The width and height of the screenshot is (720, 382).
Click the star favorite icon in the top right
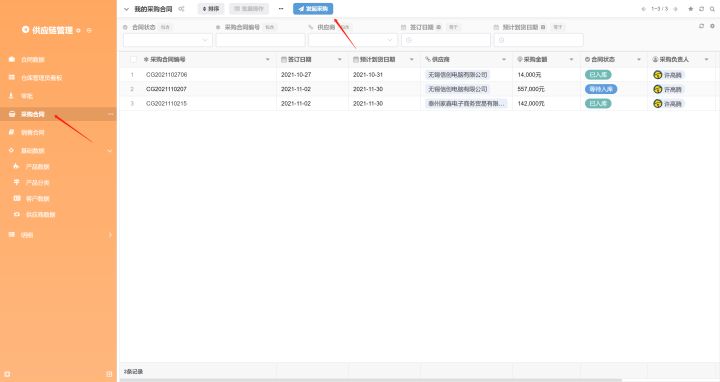[x=690, y=9]
